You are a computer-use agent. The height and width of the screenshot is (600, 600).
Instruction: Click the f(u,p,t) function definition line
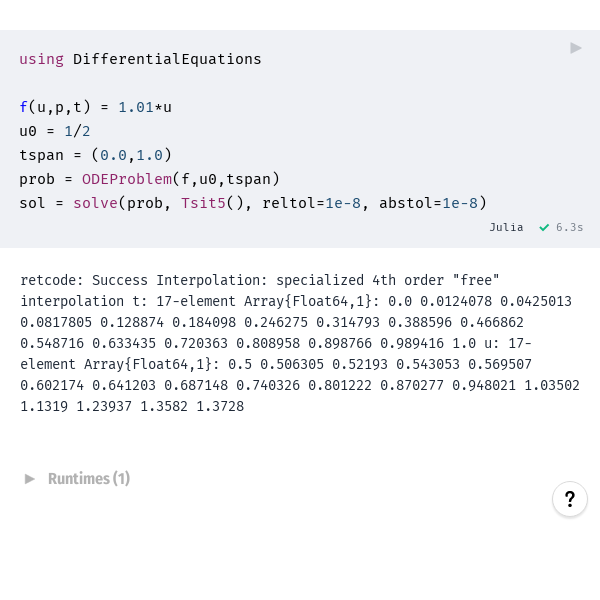pyautogui.click(x=96, y=107)
